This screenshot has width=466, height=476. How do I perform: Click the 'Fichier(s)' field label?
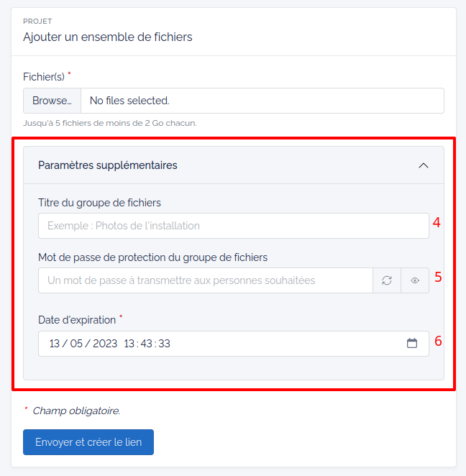[44, 77]
